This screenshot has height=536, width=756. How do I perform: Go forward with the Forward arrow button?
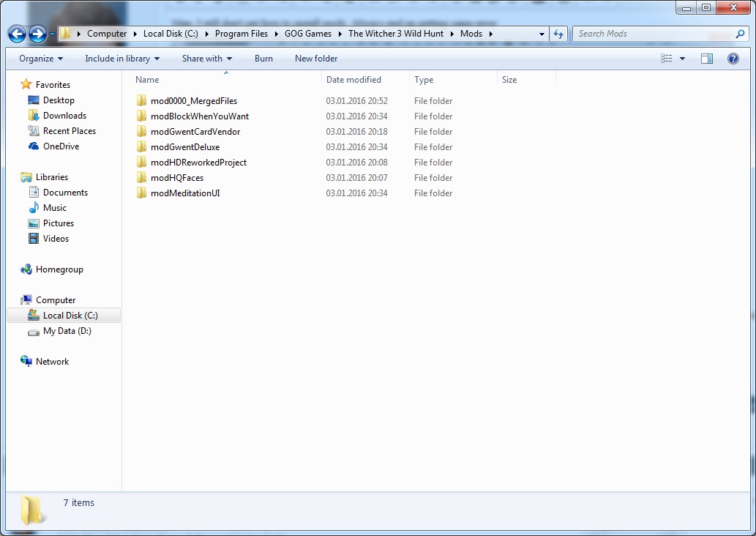coord(37,34)
